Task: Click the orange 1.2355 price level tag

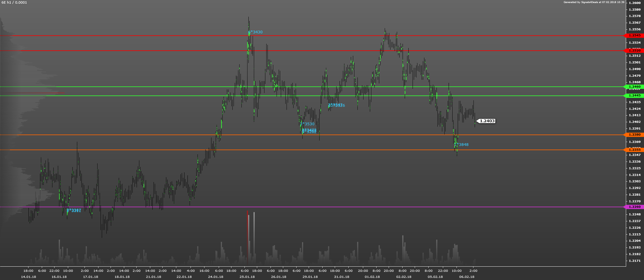Action: tap(634, 150)
